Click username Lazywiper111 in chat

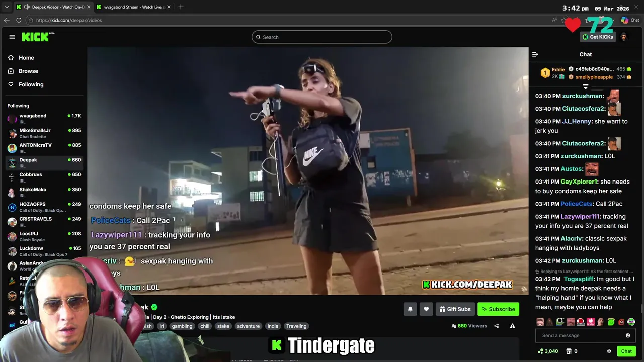pyautogui.click(x=580, y=216)
